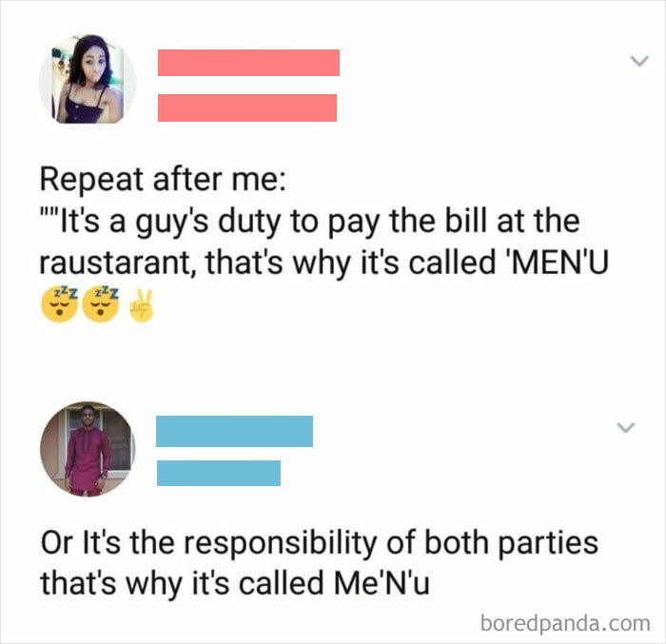Click 'that's why it's called' in reply
Viewport: 666px width, 644px height.
point(184,584)
